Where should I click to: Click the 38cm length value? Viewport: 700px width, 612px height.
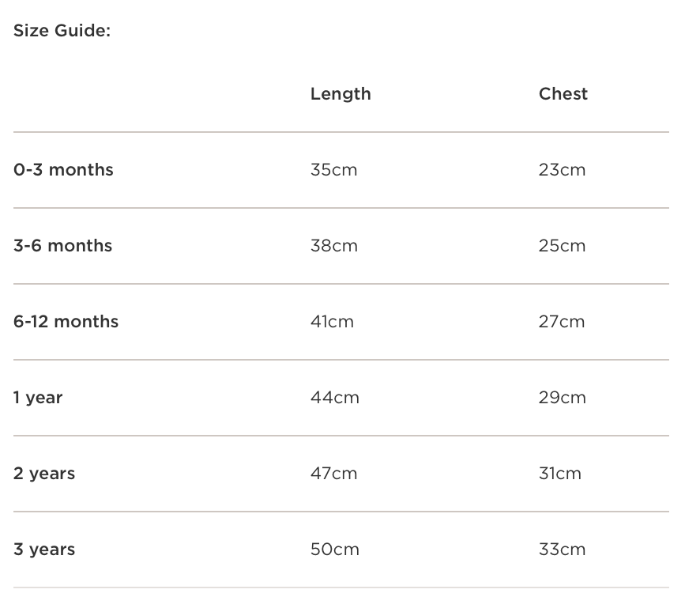334,246
